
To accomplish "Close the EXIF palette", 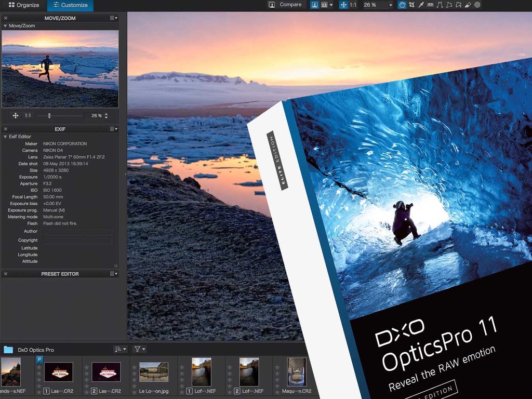I will pyautogui.click(x=5, y=129).
